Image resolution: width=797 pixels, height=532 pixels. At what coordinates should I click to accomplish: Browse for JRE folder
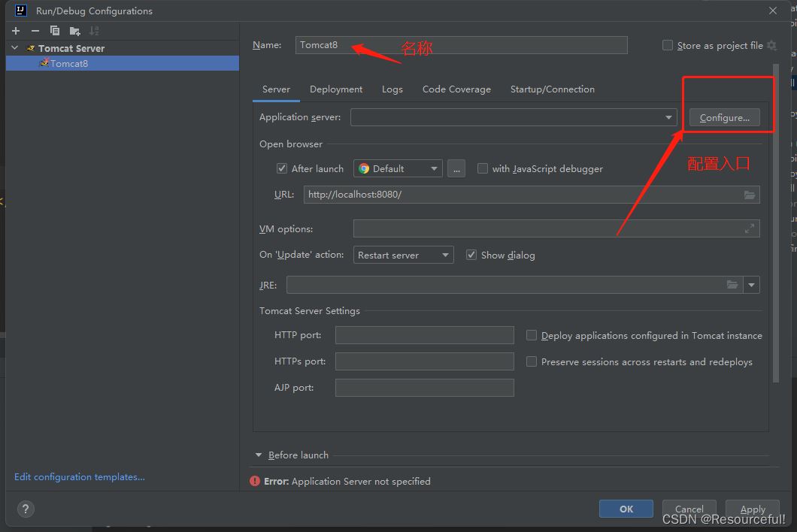click(x=732, y=285)
